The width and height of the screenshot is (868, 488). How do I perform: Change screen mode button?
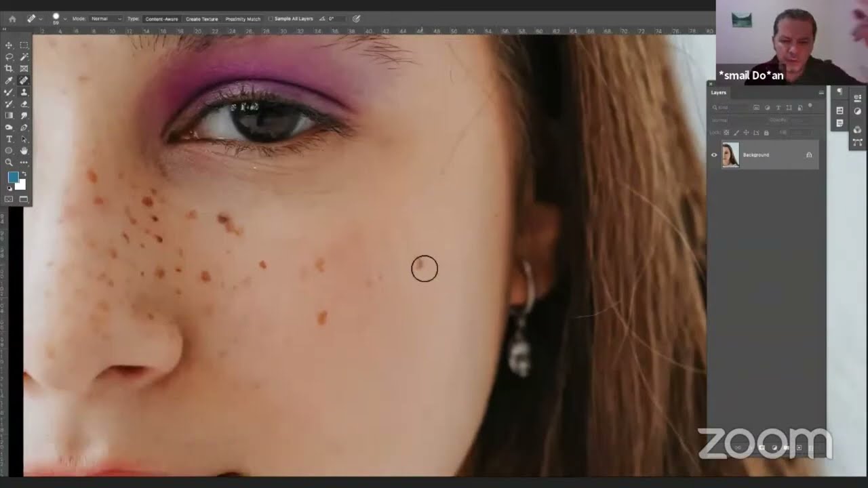tap(24, 199)
